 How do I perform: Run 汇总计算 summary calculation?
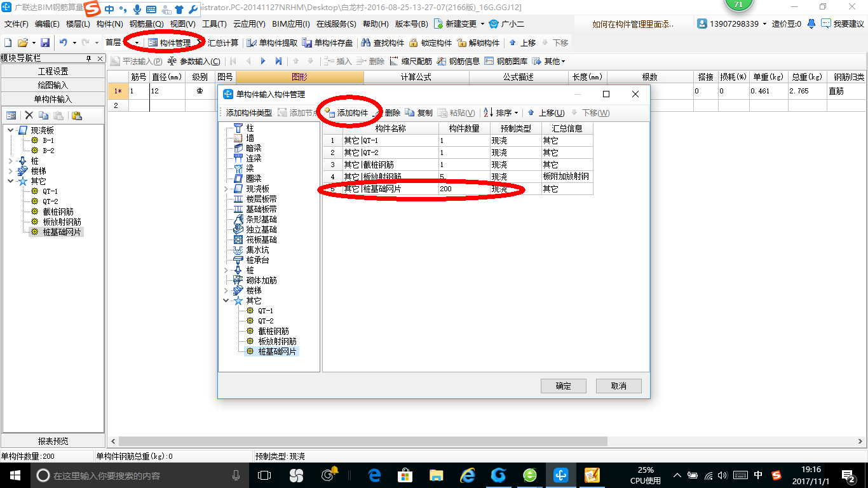tap(222, 43)
